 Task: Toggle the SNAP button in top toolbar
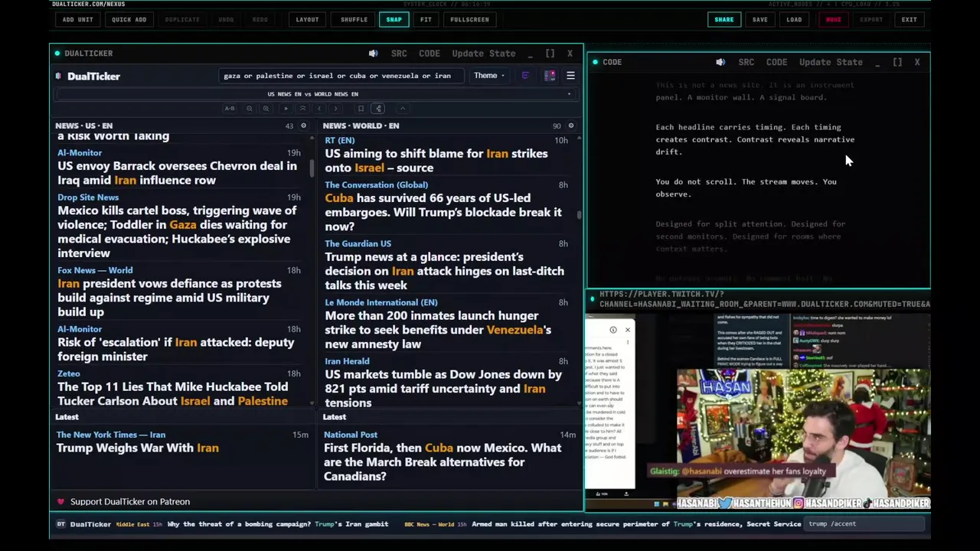(394, 19)
